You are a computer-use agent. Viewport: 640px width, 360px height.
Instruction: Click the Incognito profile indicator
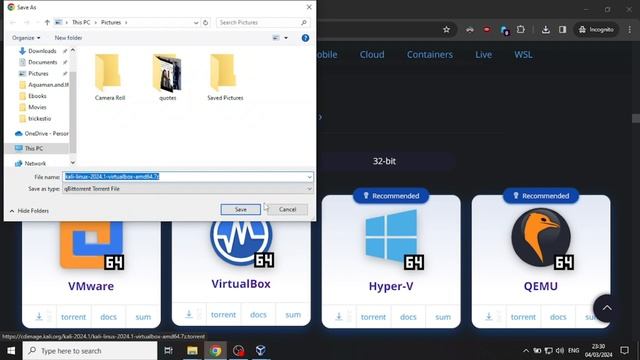pyautogui.click(x=596, y=29)
